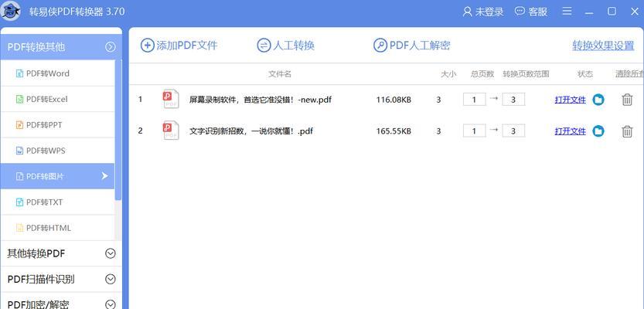Open customer service 客服 chat icon
Screen dimensions: 644x309
pyautogui.click(x=520, y=11)
